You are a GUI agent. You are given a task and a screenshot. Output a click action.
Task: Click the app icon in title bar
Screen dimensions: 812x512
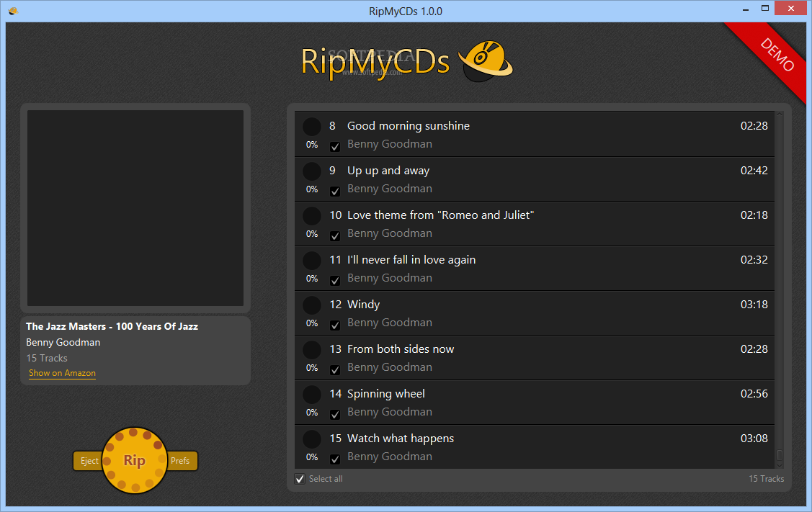(x=14, y=11)
